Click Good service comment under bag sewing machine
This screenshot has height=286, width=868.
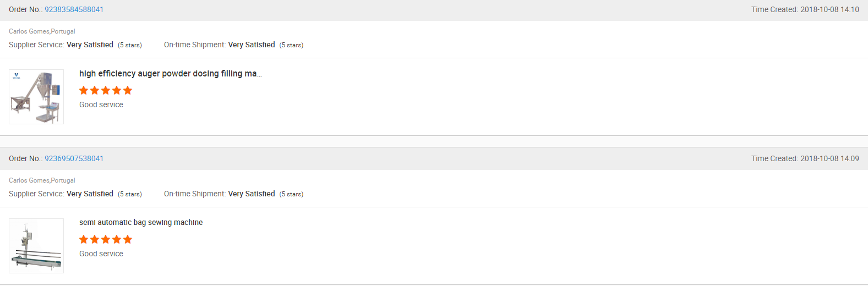pyautogui.click(x=101, y=254)
